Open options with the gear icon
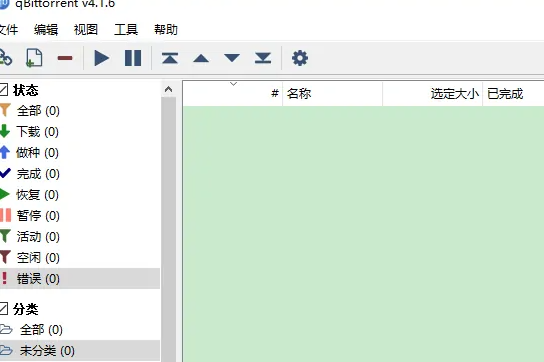Screen dimensions: 544x362 pos(300,58)
